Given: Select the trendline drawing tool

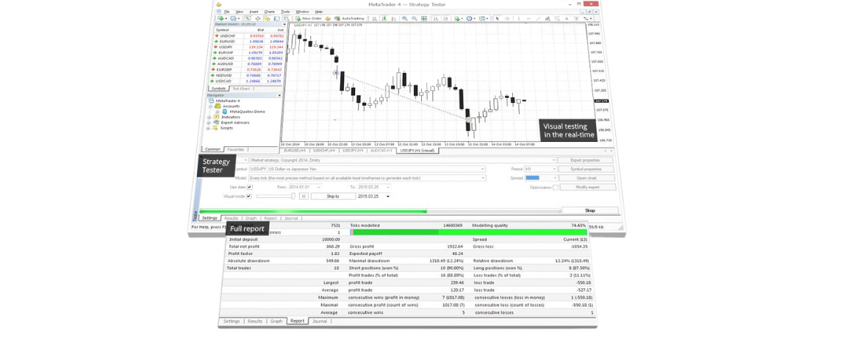Looking at the screenshot, I should [539, 18].
